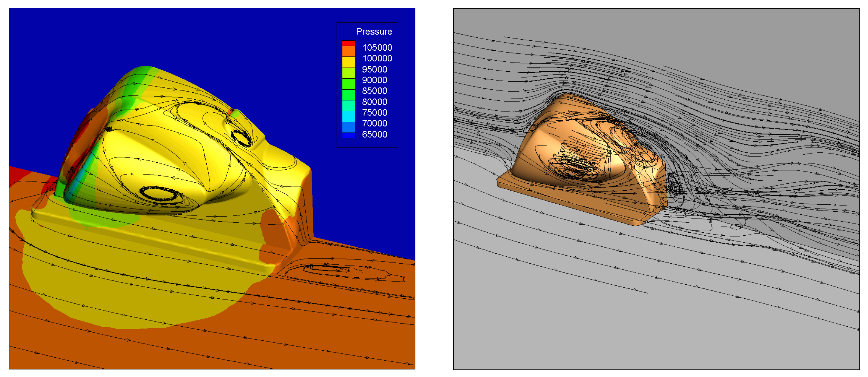This screenshot has width=868, height=377.
Task: Select the 95000 legend value label
Action: click(x=374, y=69)
